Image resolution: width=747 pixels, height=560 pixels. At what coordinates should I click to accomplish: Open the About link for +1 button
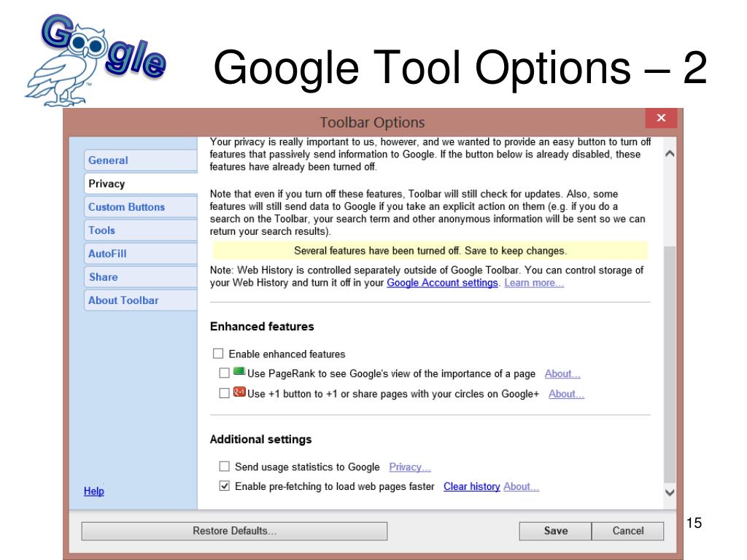point(566,394)
